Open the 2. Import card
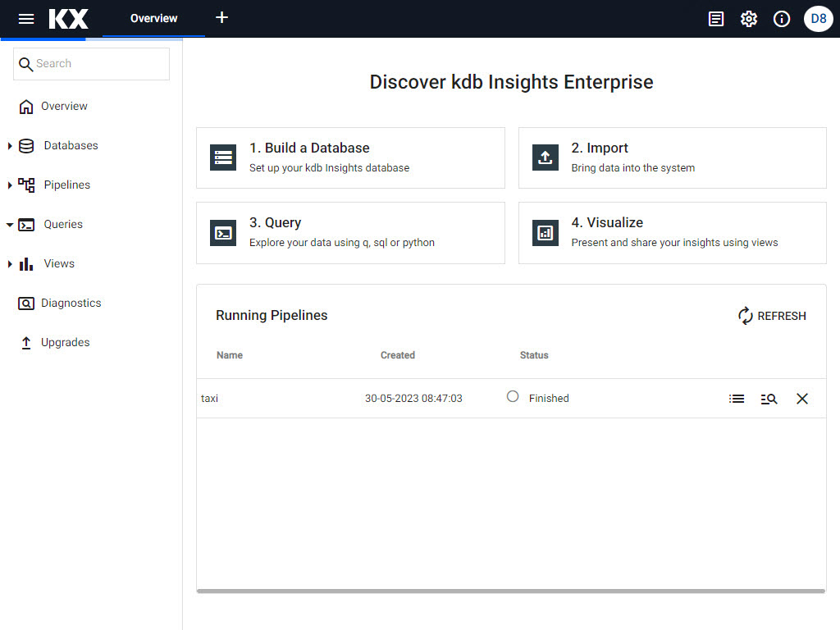This screenshot has width=840, height=630. pos(673,158)
